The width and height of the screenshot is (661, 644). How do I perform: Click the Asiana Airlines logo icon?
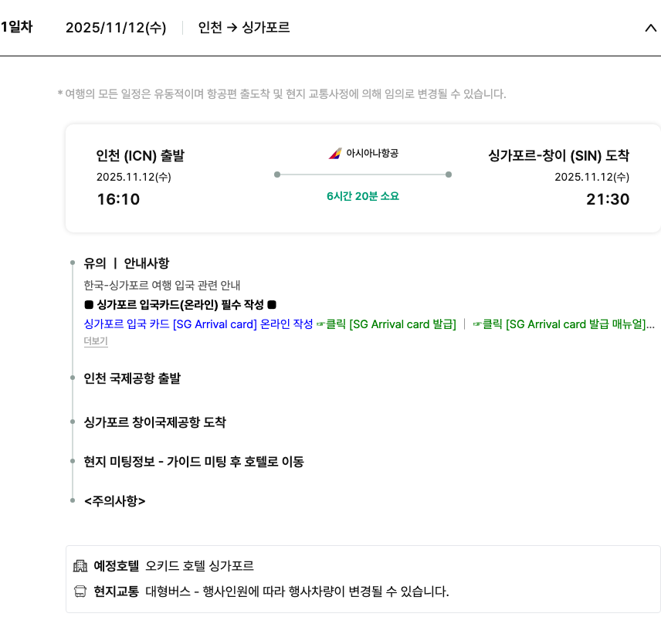[x=334, y=154]
